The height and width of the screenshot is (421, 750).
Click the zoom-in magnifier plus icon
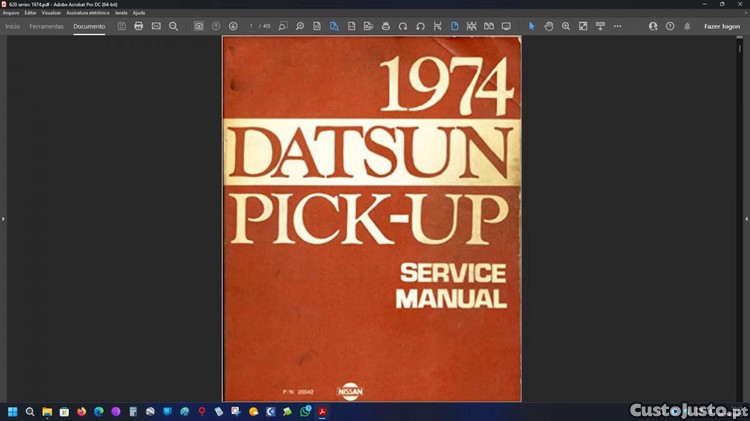coord(566,26)
